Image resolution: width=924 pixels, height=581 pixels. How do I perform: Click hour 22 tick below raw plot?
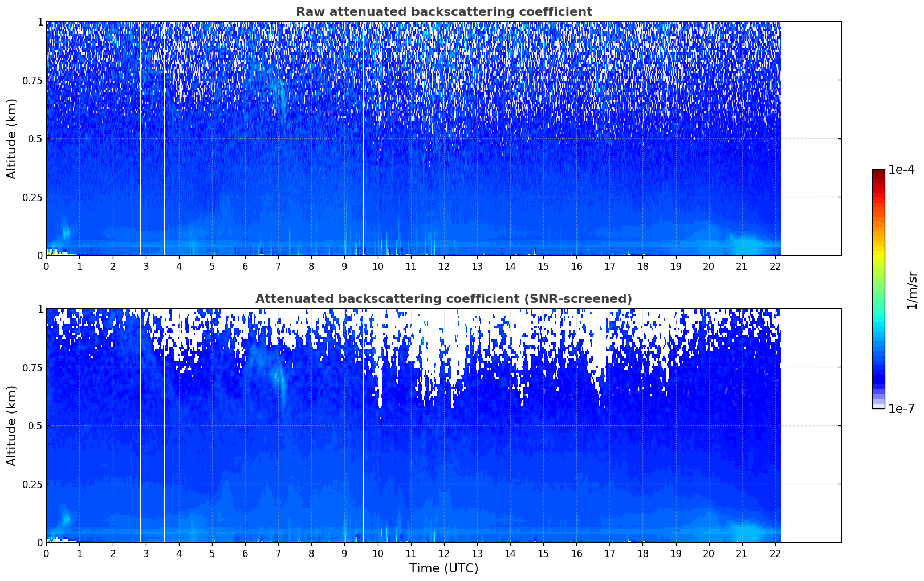coord(775,266)
